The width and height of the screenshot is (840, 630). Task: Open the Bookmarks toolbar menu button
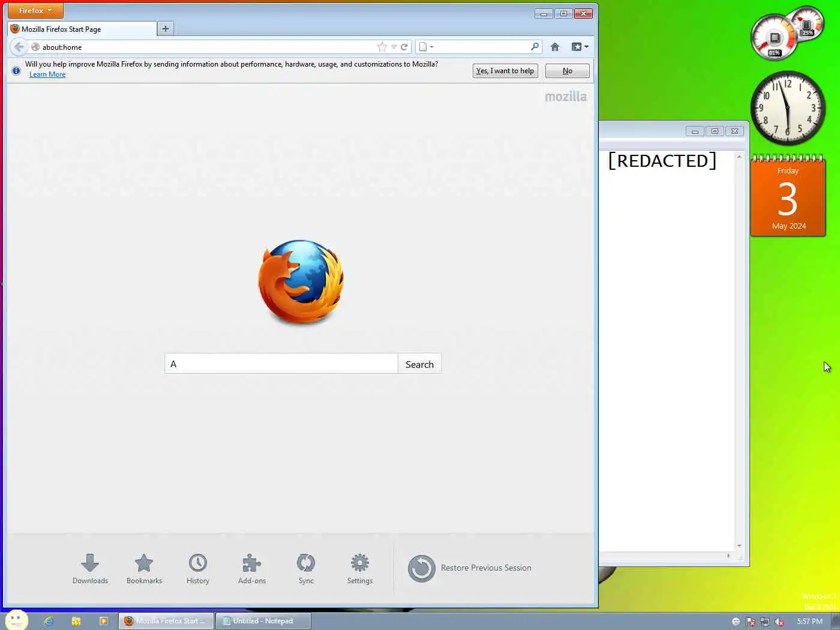[x=580, y=47]
